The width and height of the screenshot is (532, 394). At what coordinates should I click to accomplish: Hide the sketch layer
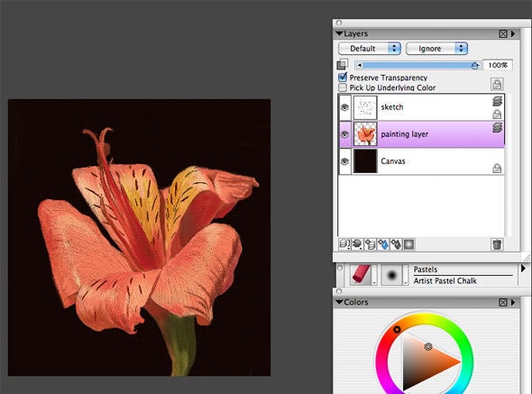(344, 107)
